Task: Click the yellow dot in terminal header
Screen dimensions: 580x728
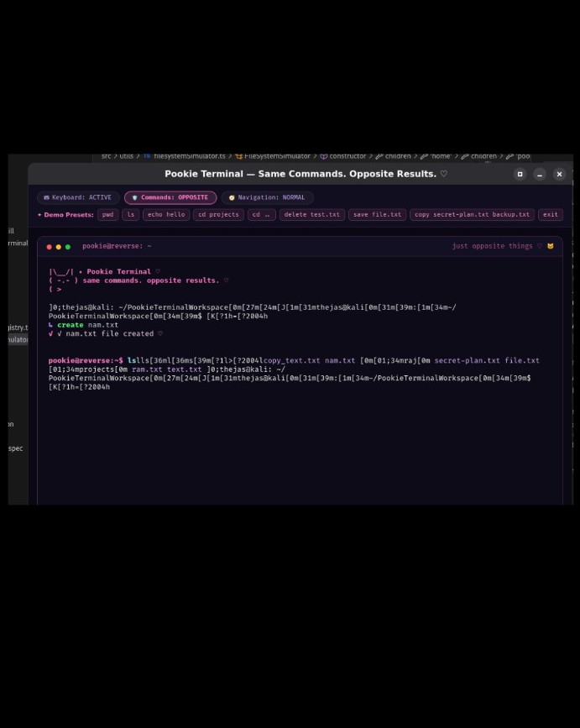Action: [59, 247]
